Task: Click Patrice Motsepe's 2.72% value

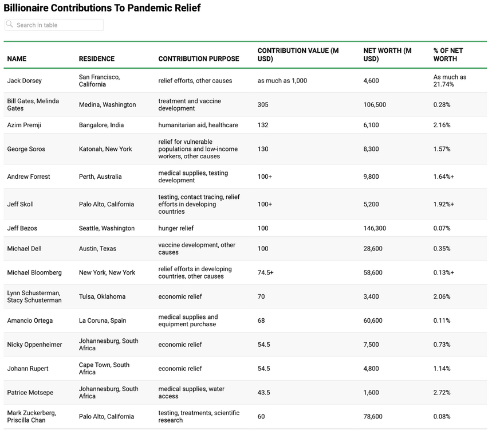Action: [x=442, y=393]
